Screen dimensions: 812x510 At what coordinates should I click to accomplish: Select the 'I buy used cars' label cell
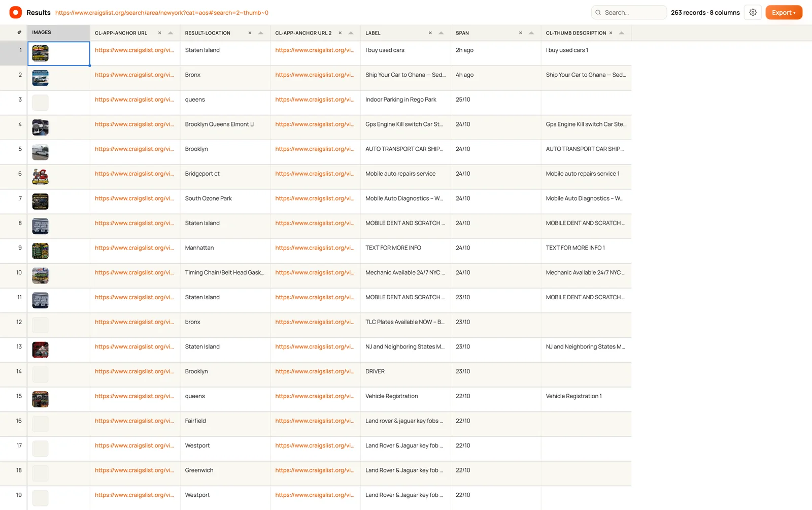click(405, 53)
